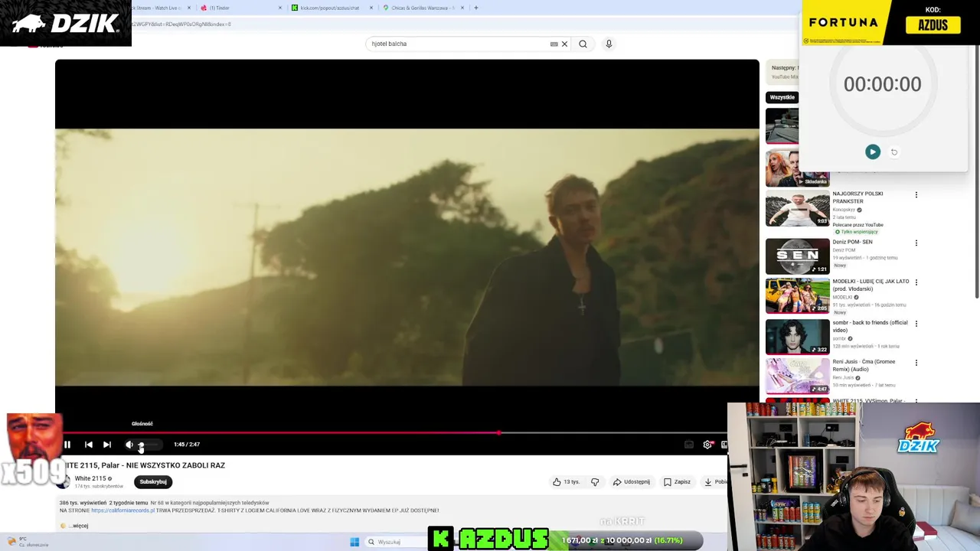Skip to the next video in player

(107, 445)
